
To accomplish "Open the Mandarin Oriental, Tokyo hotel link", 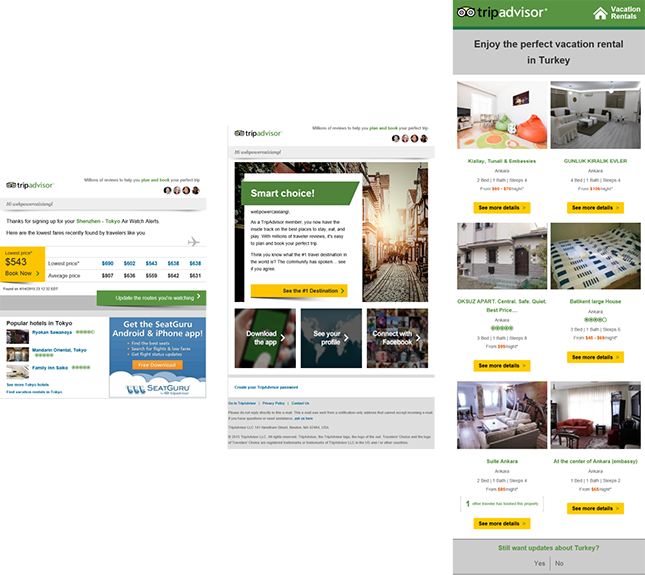I will click(x=59, y=350).
